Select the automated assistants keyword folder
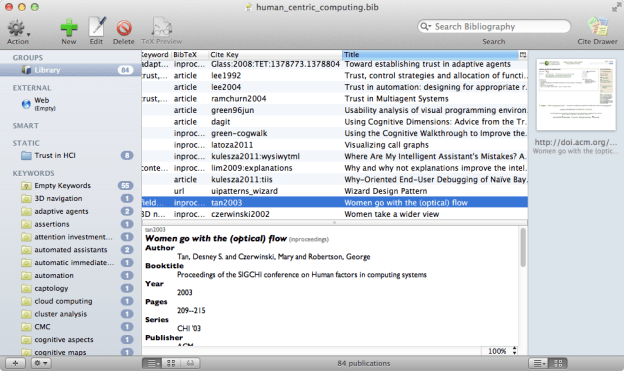Screen dimensions: 624x371 point(70,250)
